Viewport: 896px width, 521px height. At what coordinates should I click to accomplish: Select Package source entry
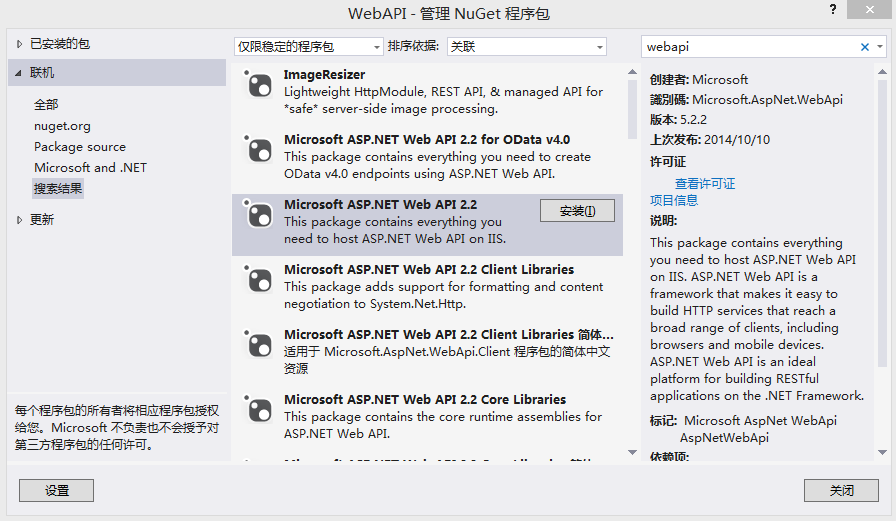point(80,147)
